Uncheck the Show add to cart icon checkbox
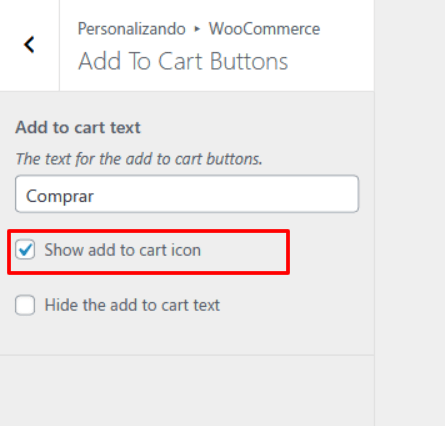 point(25,249)
